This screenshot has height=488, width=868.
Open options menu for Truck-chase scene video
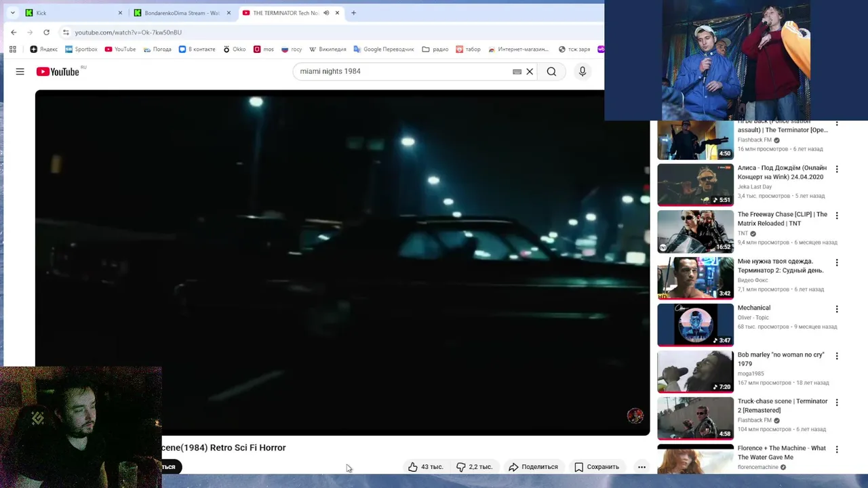coord(837,403)
